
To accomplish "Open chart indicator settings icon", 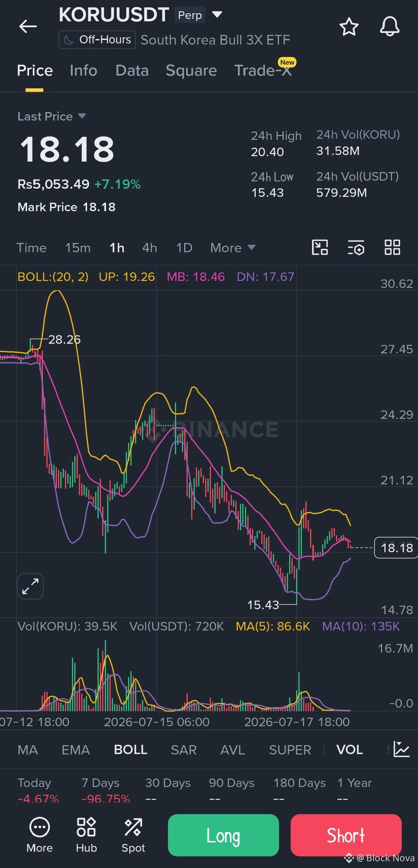I will pyautogui.click(x=356, y=247).
